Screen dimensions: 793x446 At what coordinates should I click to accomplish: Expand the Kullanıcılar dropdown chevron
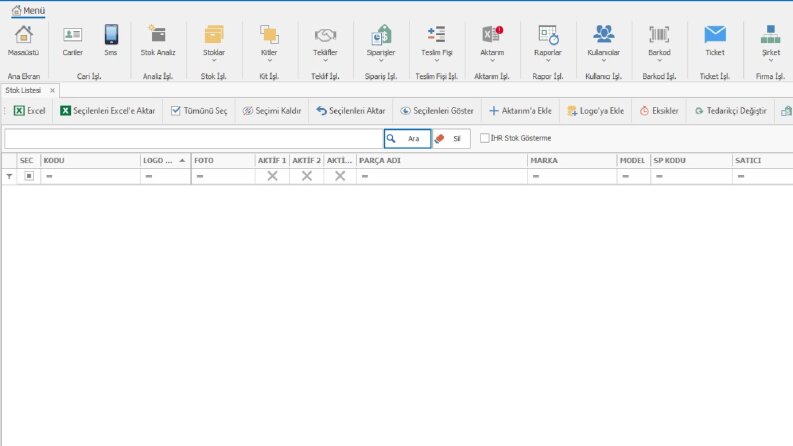click(x=603, y=61)
